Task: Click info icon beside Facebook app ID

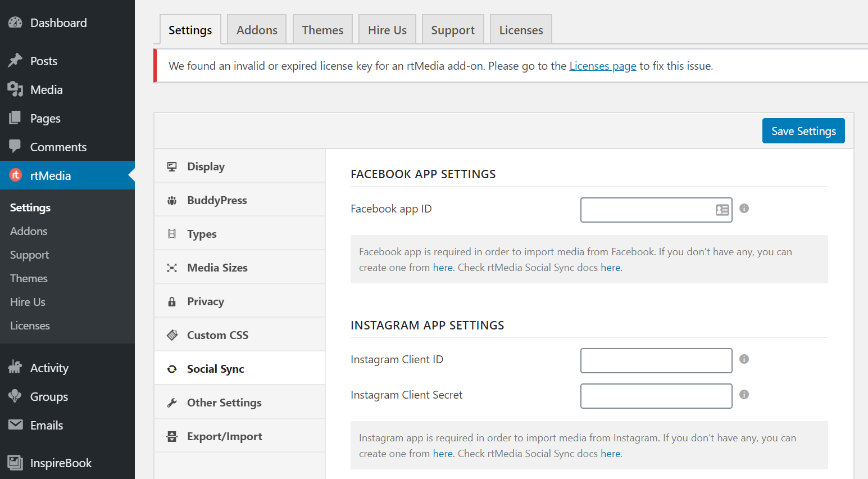Action: click(744, 209)
